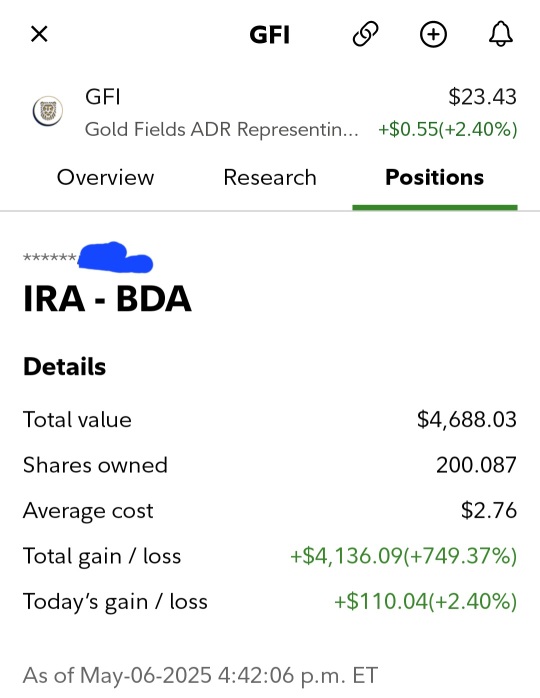The height and width of the screenshot is (698, 540).
Task: Add GFI using the plus circle icon
Action: [433, 34]
